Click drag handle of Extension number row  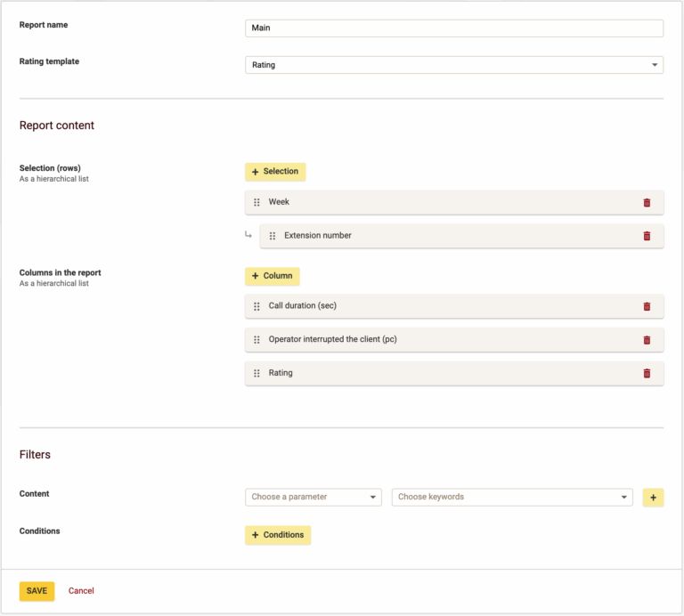point(273,236)
